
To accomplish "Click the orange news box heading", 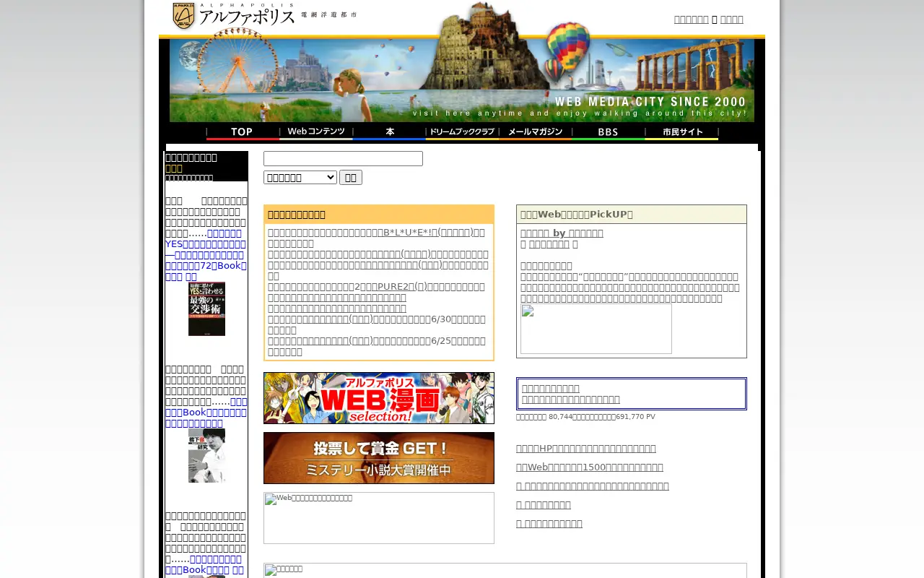I will click(379, 215).
